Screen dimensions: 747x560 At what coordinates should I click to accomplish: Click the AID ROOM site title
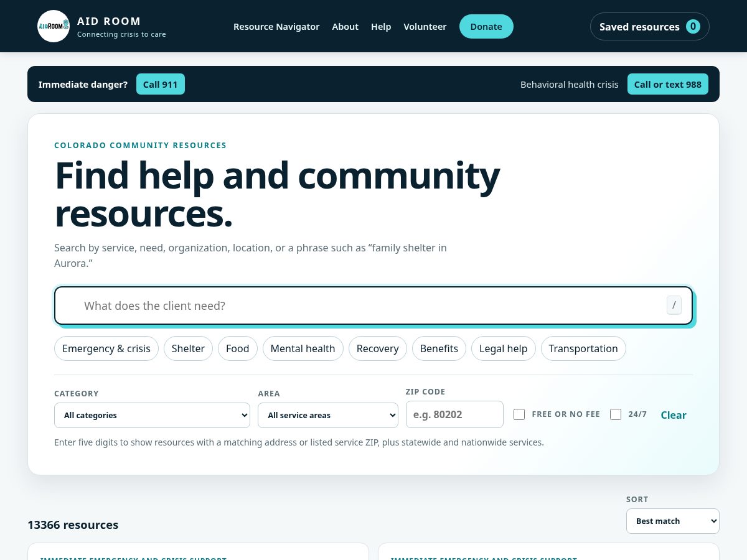tap(109, 21)
